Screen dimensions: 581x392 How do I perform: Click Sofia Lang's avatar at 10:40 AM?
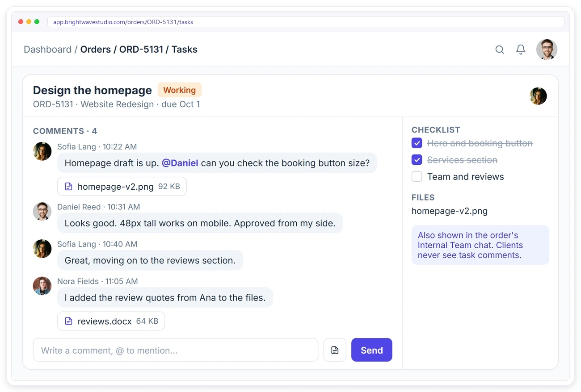click(42, 249)
